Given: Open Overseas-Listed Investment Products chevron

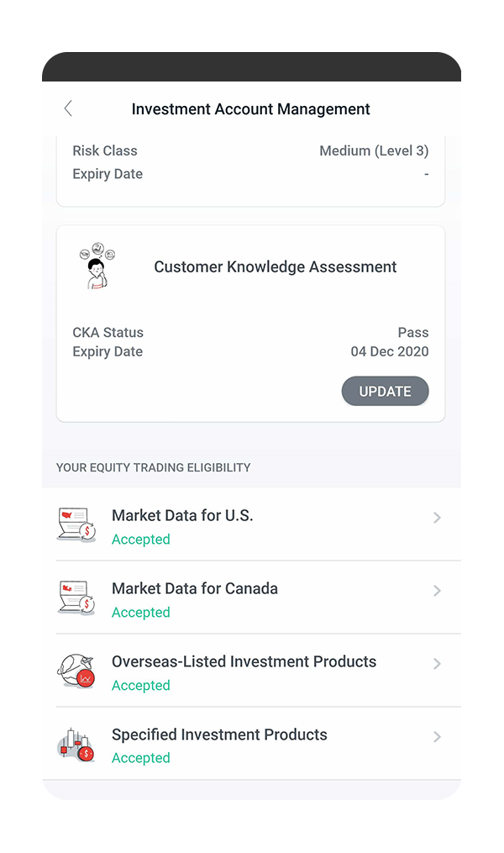Looking at the screenshot, I should coord(437,663).
